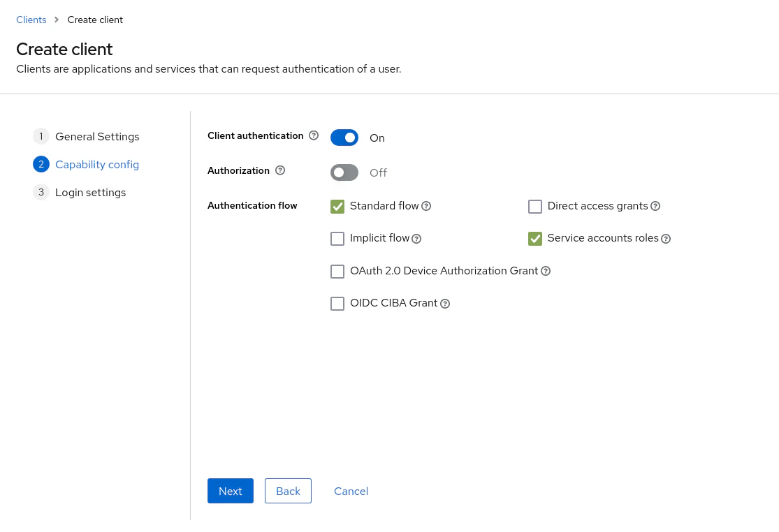Go to General Settings step
Image resolution: width=779 pixels, height=532 pixels.
[x=97, y=136]
